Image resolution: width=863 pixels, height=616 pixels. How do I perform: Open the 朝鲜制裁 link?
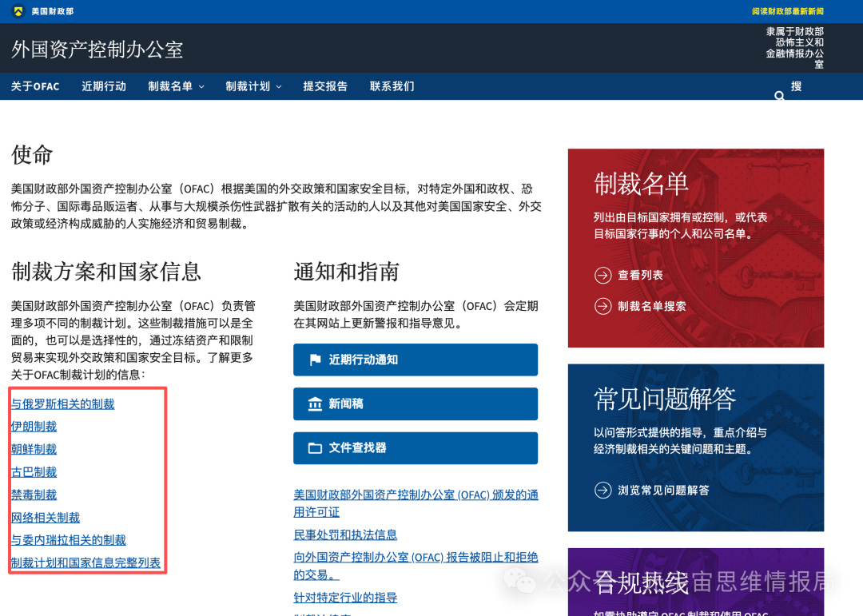(34, 449)
